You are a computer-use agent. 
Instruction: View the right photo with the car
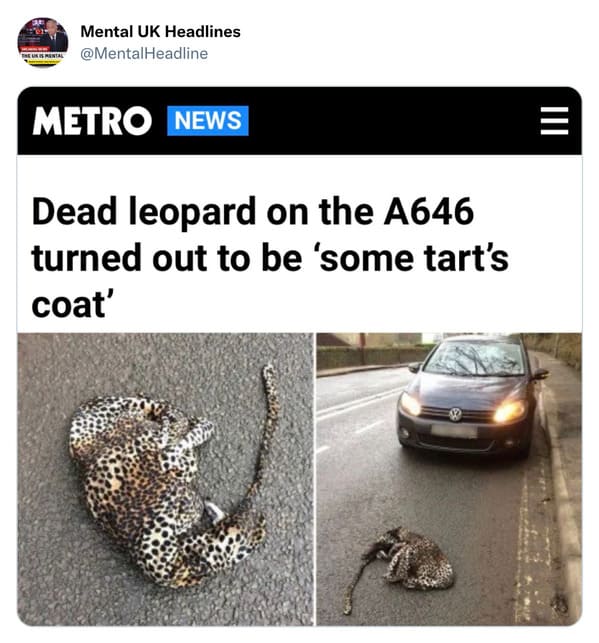[449, 479]
